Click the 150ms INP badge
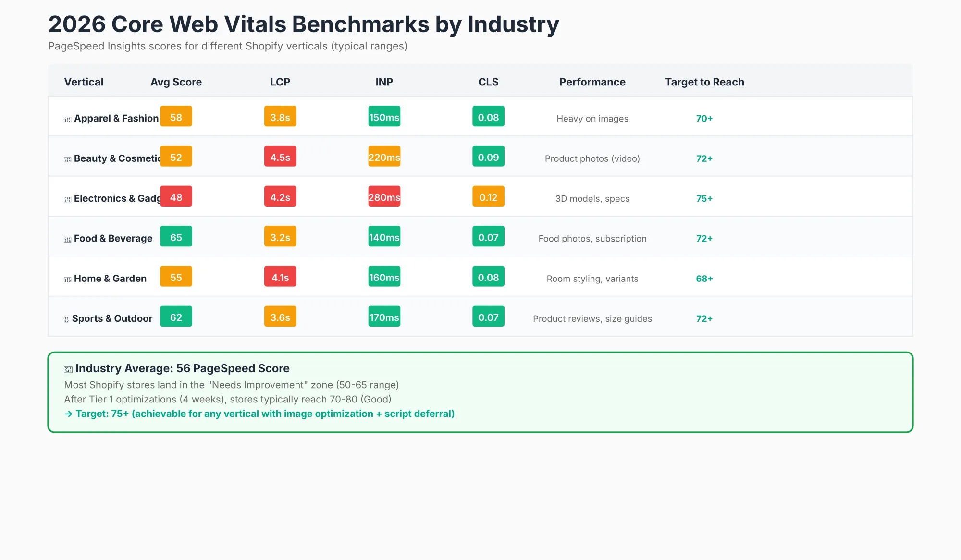The width and height of the screenshot is (961, 560). click(384, 116)
